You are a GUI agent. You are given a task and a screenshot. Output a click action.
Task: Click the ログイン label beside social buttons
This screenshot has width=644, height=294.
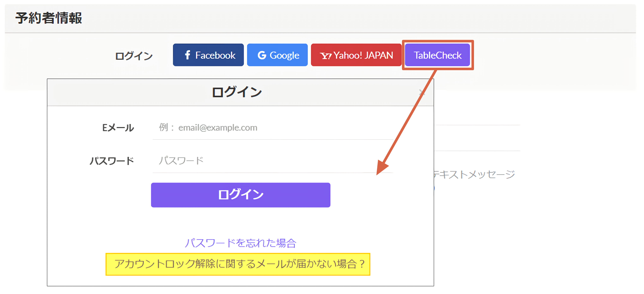pos(134,55)
